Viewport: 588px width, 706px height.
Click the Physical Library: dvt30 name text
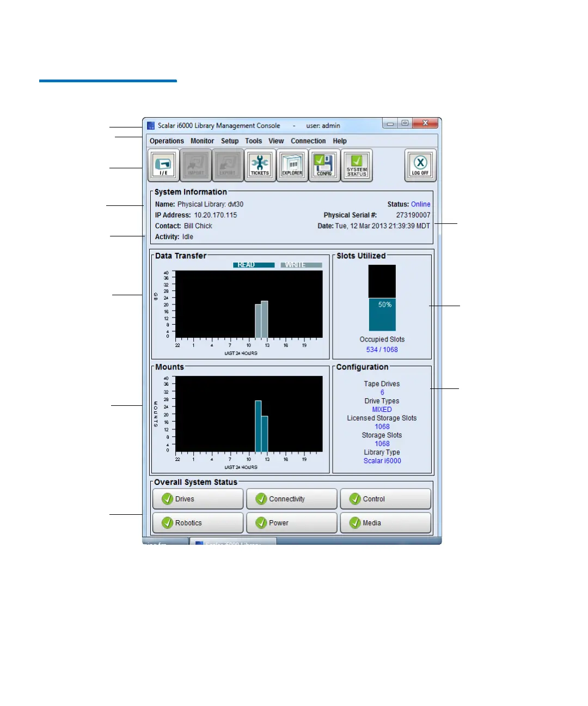click(x=210, y=204)
